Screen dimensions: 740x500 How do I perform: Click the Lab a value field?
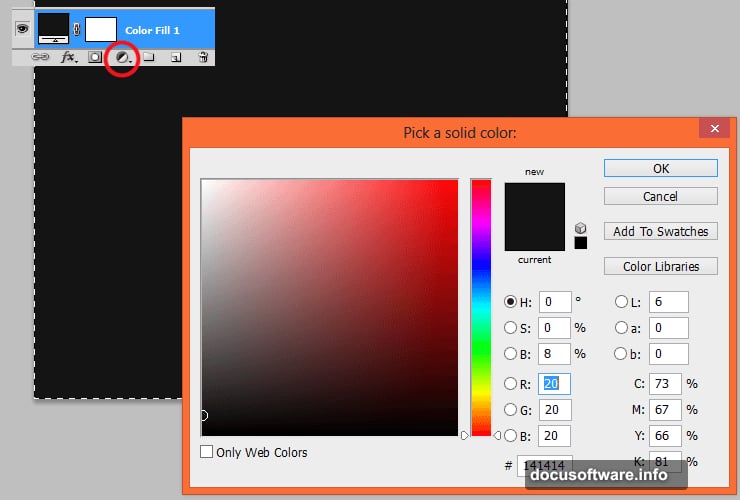669,328
